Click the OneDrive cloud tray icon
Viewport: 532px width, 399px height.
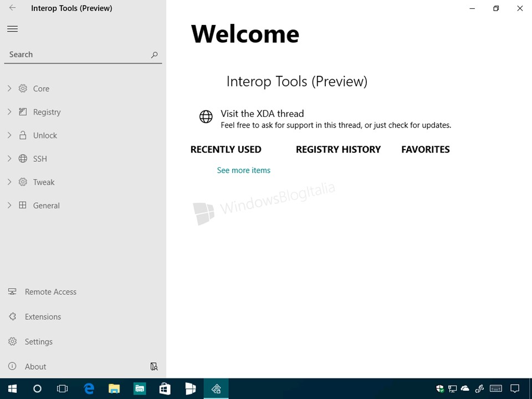click(x=465, y=389)
